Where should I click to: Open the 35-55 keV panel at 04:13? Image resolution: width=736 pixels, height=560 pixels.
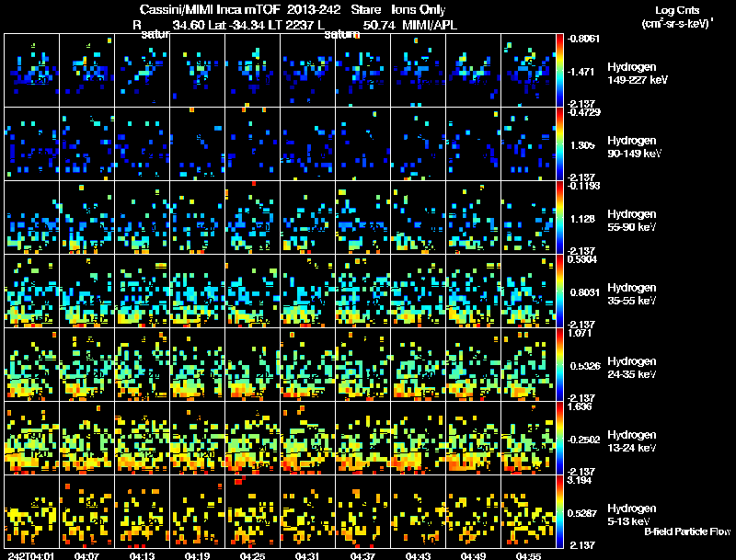(x=142, y=291)
